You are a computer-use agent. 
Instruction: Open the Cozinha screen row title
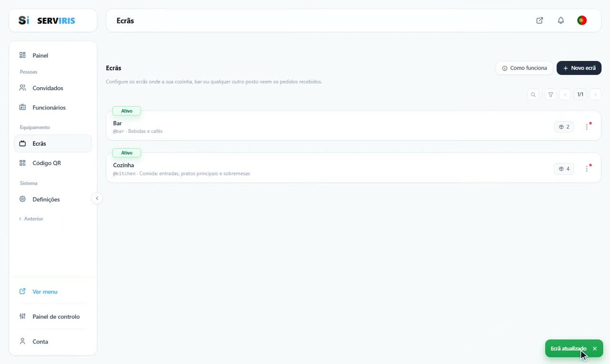[123, 165]
